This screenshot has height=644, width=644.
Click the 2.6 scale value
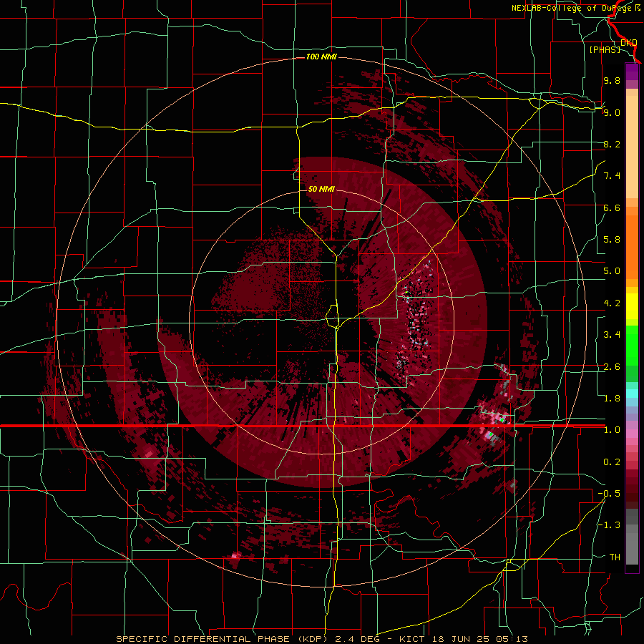[612, 367]
